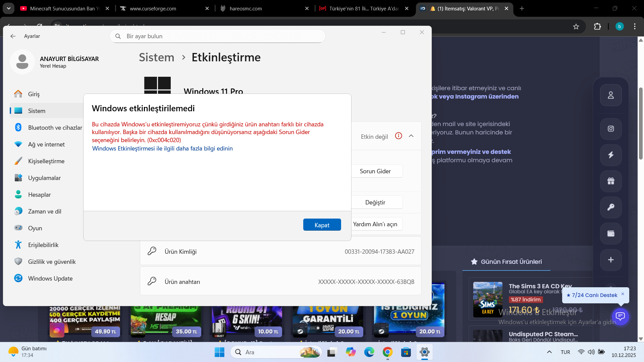Screen dimensions: 644x362
Task: Open The Sims 3 EA CD Key thumbnail
Action: point(488,300)
